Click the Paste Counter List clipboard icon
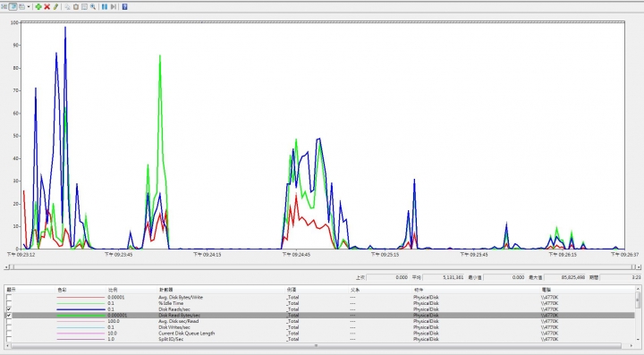Viewport: 644px width, 355px height. pyautogui.click(x=76, y=6)
